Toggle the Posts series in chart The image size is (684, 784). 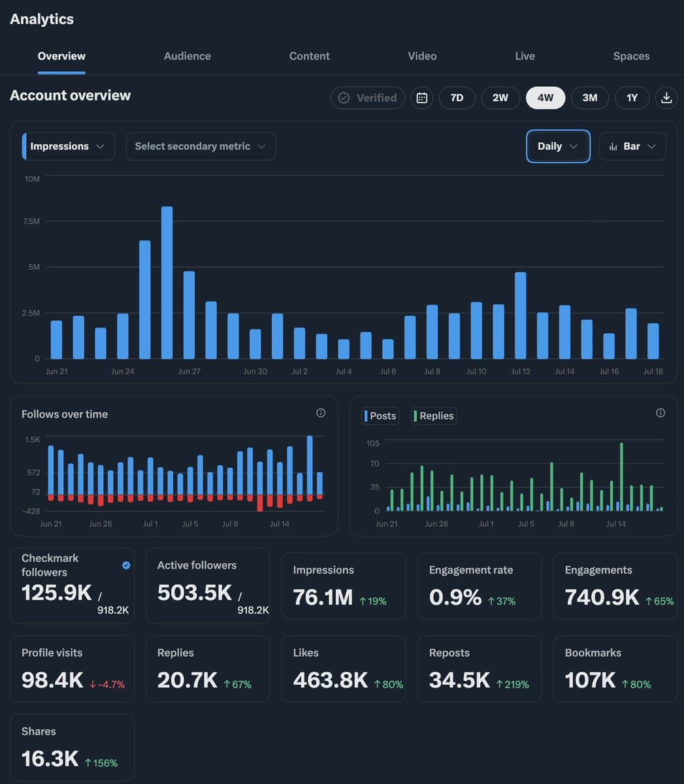[x=380, y=416]
